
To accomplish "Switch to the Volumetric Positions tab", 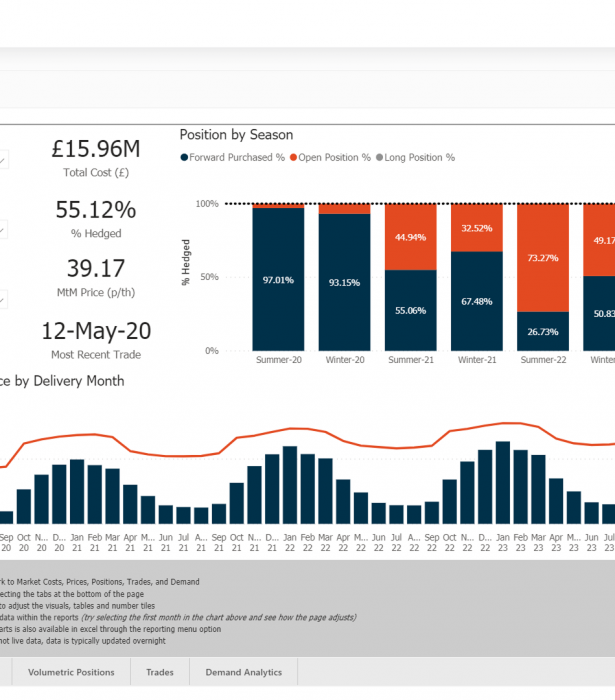I will tap(71, 672).
